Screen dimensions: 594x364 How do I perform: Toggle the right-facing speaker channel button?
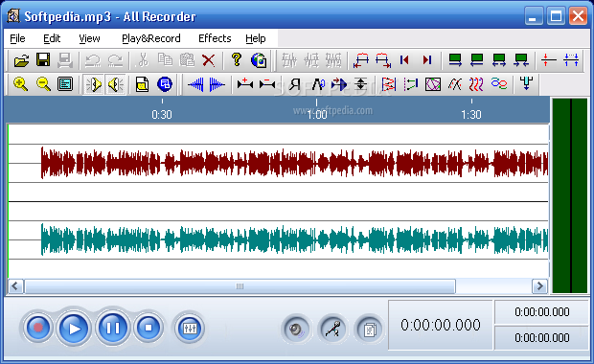[93, 84]
